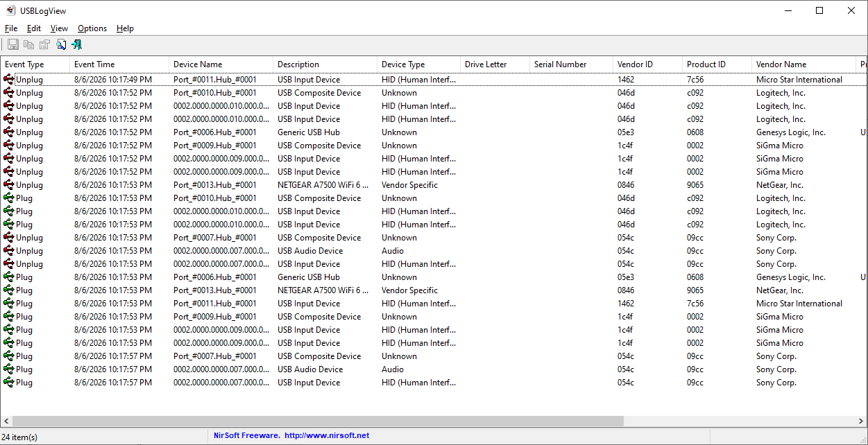
Task: Click 'Vendor Specific' in the Unplug NETGEAR row
Action: point(409,185)
